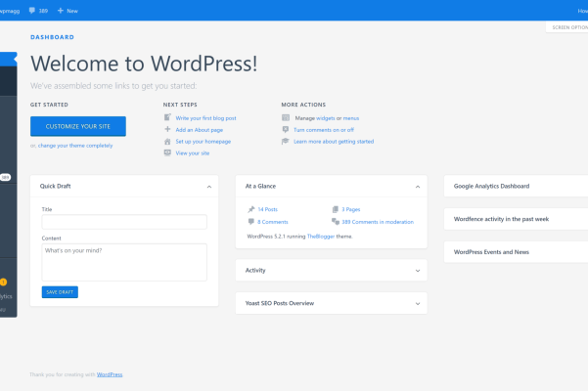Click the orange notification badge in sidebar

click(x=3, y=282)
